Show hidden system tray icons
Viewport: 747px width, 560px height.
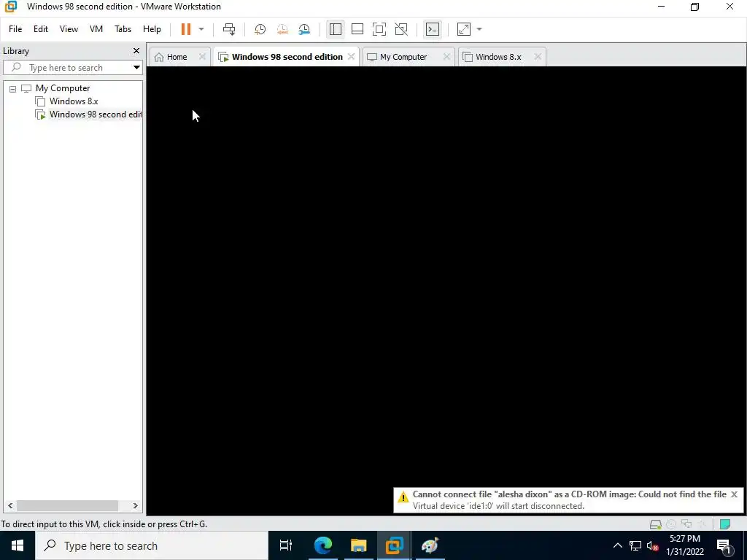pos(617,545)
